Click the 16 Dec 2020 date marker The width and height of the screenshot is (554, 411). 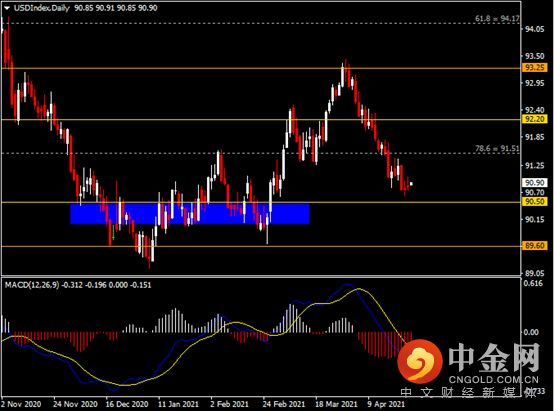coord(127,404)
